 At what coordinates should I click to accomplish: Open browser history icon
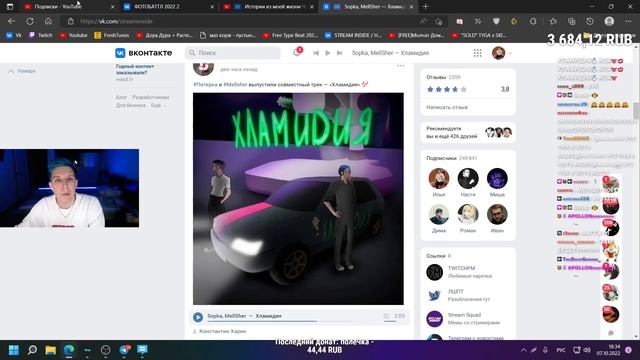click(590, 21)
